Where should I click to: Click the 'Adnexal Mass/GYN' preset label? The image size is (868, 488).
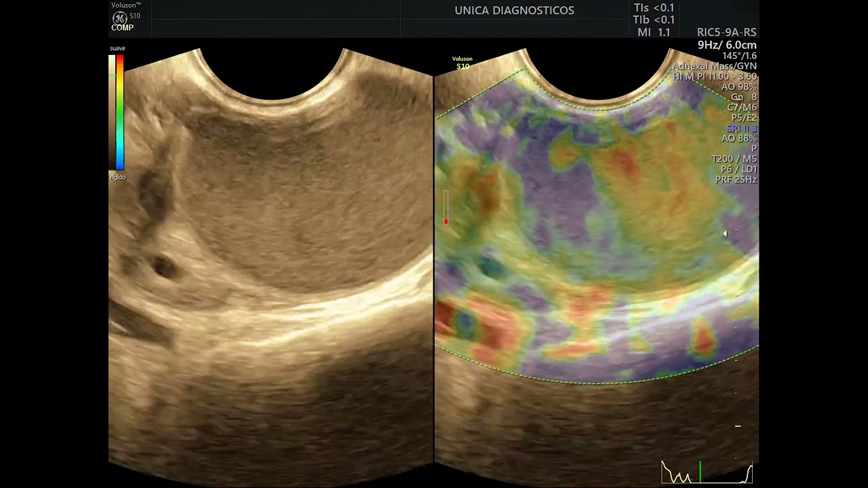(x=714, y=66)
